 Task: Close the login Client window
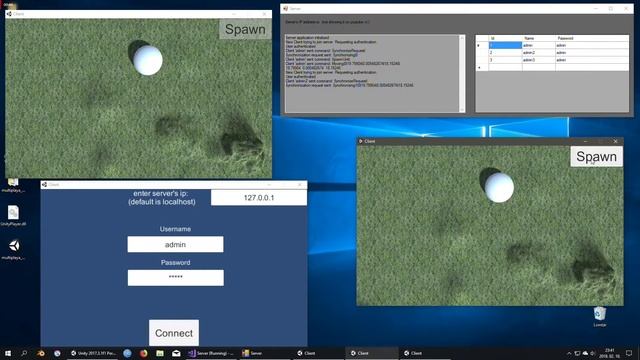pos(300,184)
